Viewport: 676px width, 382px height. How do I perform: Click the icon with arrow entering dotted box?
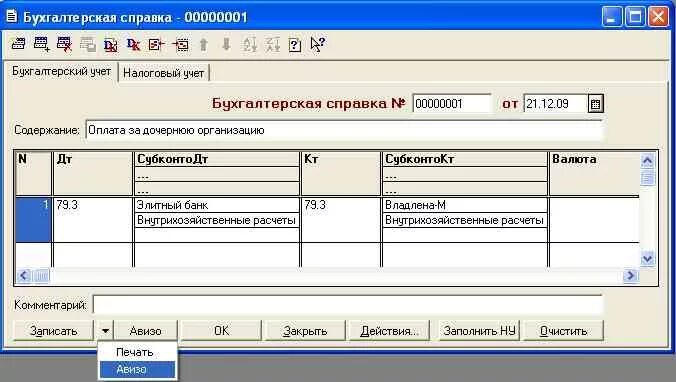point(180,44)
